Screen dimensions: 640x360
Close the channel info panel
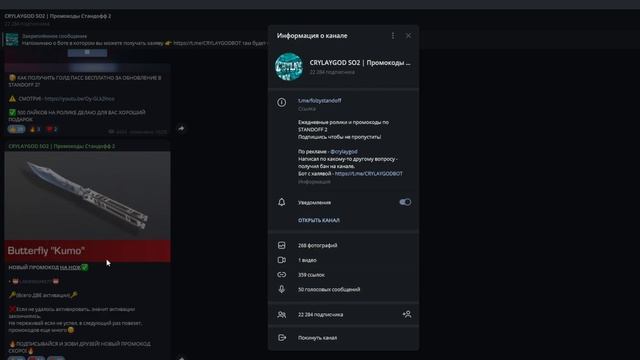(x=408, y=36)
